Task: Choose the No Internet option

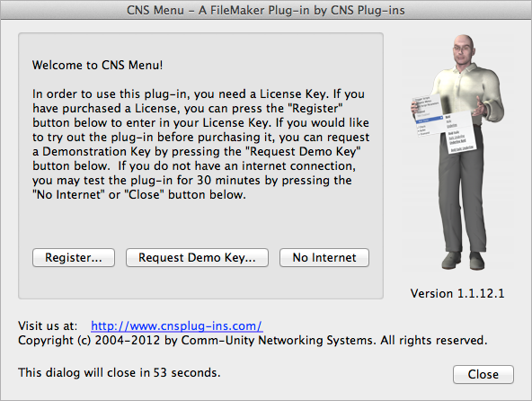Action: (x=324, y=258)
